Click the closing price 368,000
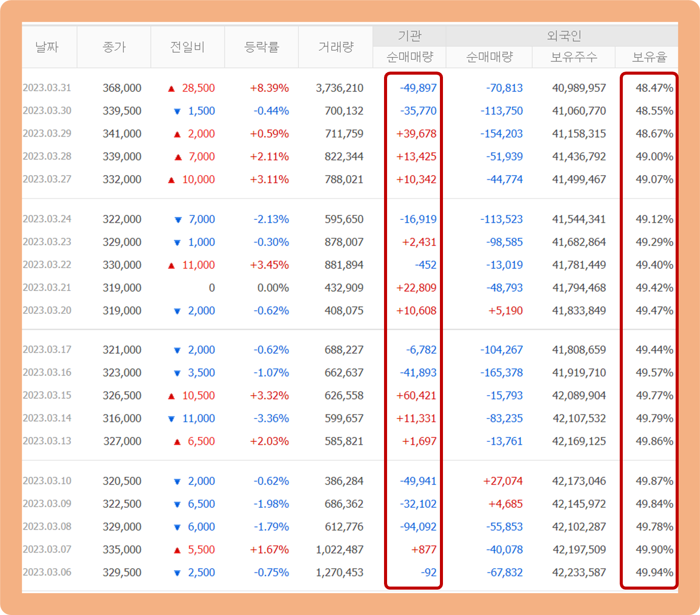 point(122,88)
